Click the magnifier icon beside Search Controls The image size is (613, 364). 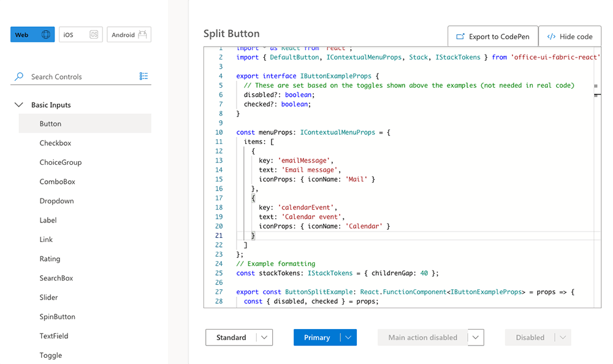19,77
